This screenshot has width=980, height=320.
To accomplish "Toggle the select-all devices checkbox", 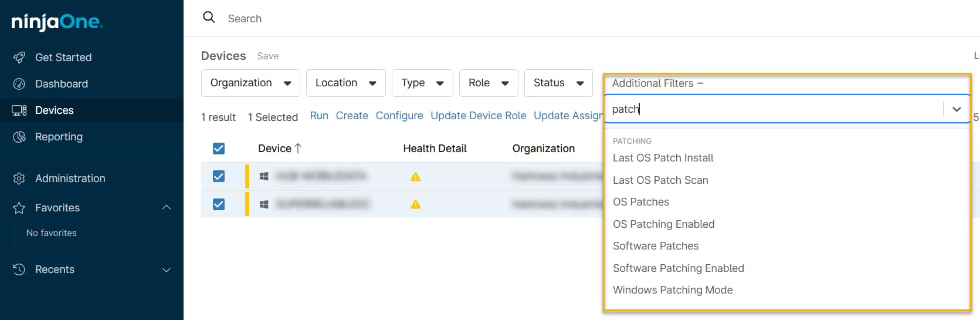I will 219,149.
